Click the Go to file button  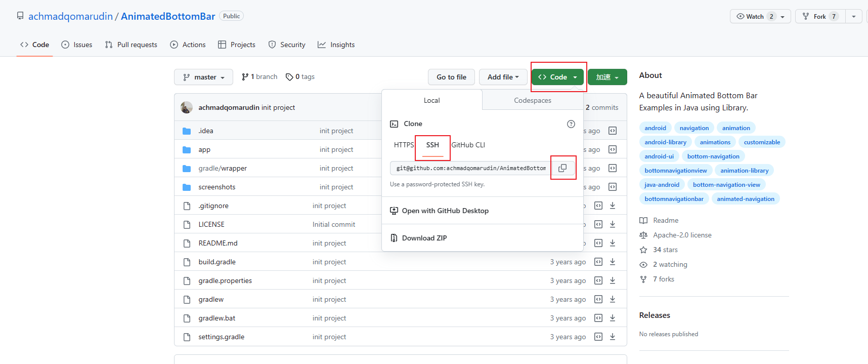(x=451, y=77)
